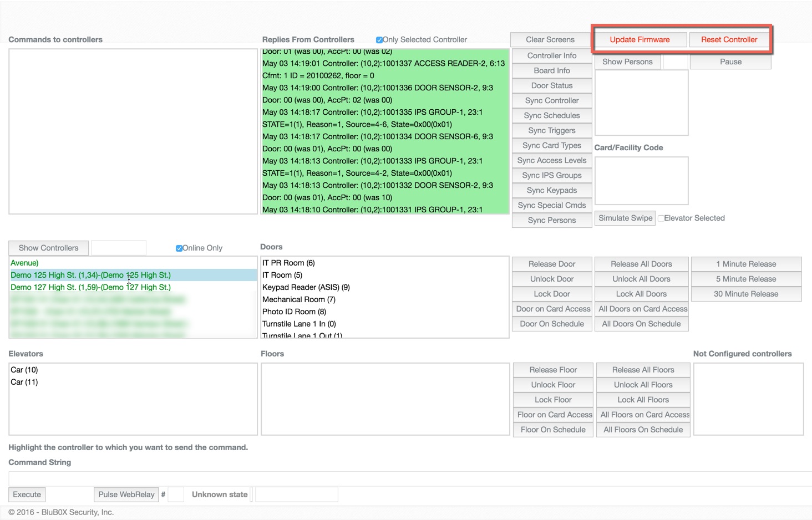Start a 30 Minute Release for doors

(746, 294)
